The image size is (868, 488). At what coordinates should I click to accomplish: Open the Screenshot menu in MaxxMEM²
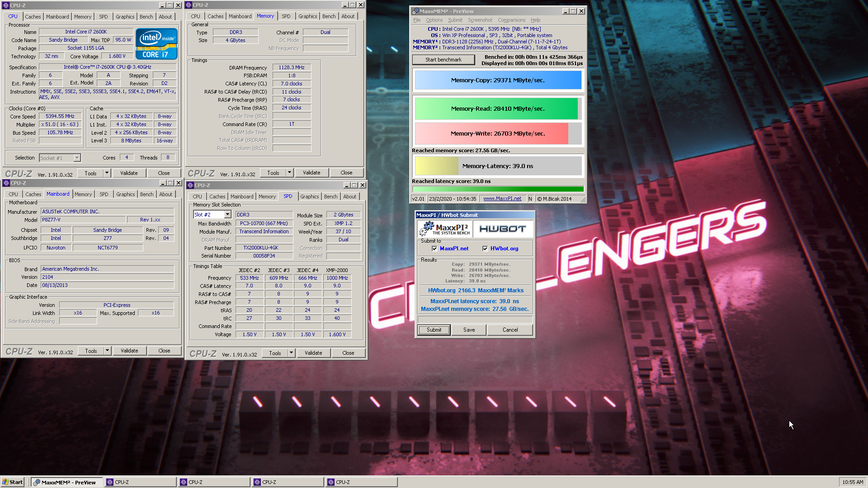click(x=480, y=20)
